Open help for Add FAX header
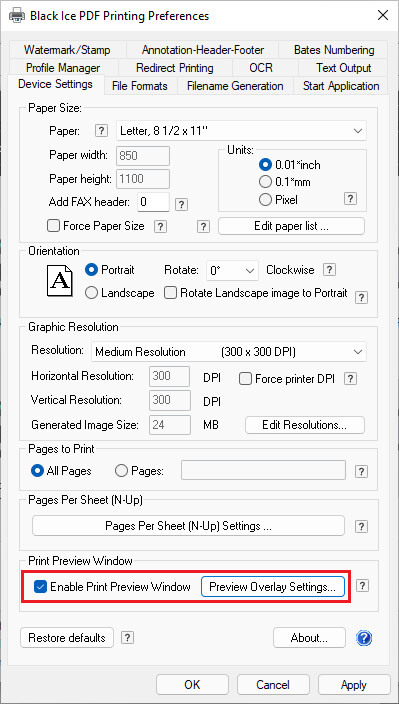This screenshot has width=399, height=704. click(x=181, y=204)
